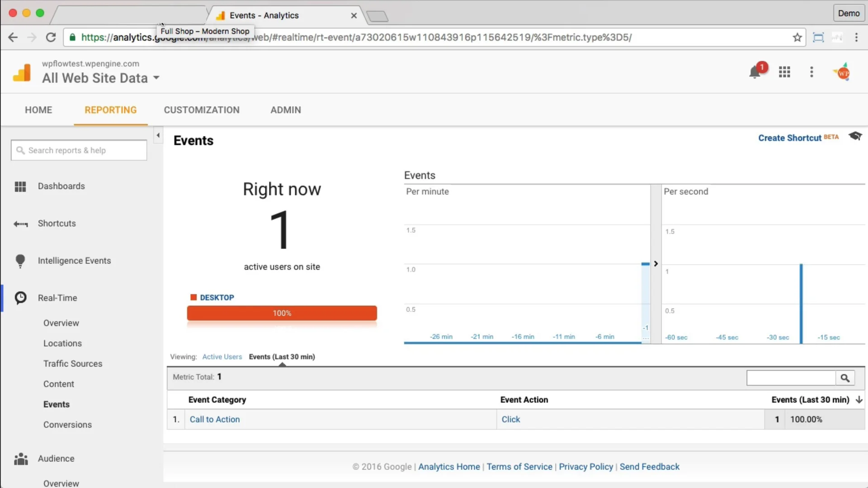Switch viewing to Active Users
Image resolution: width=868 pixels, height=488 pixels.
pyautogui.click(x=222, y=357)
